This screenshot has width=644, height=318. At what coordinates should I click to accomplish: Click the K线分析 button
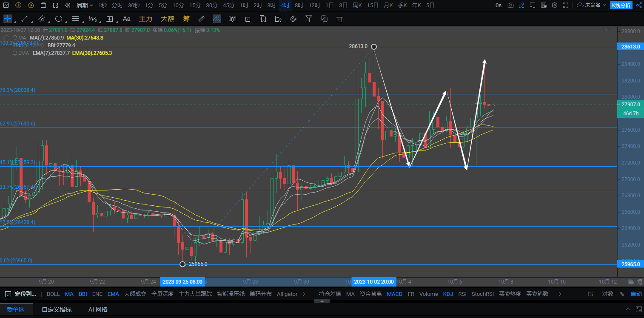[x=621, y=5]
